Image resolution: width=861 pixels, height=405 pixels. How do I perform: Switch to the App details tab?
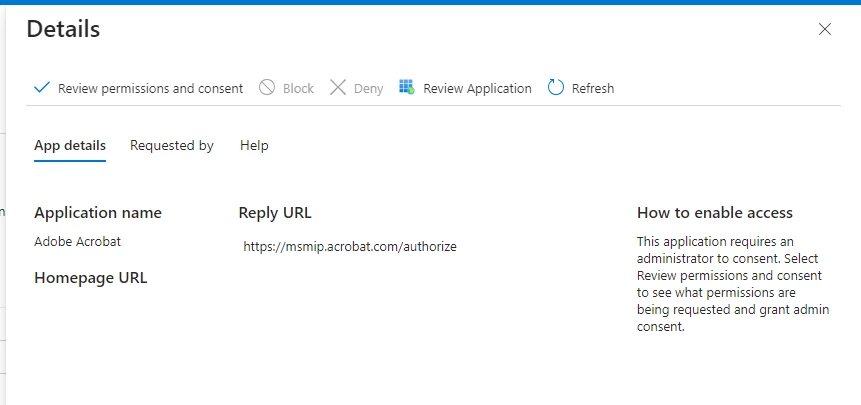(70, 145)
